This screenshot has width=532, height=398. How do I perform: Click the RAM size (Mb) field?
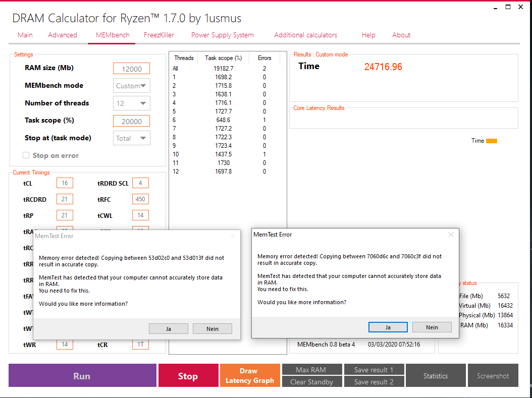(132, 69)
